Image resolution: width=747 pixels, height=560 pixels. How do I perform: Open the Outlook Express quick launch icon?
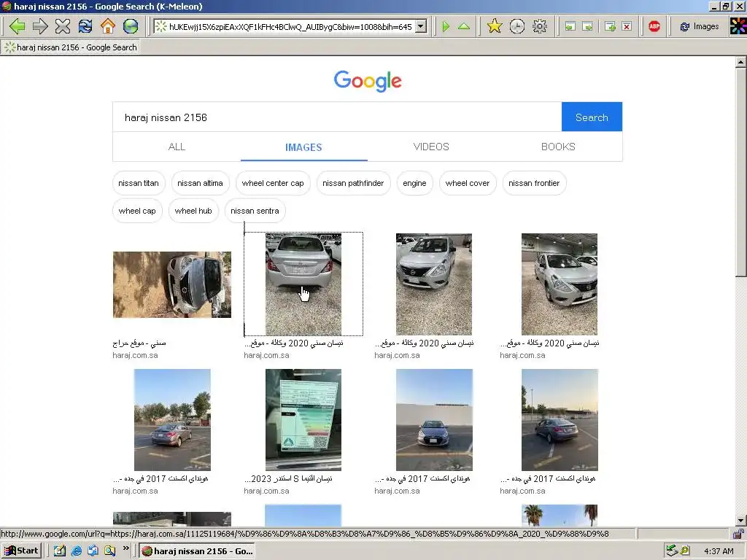[x=93, y=551]
